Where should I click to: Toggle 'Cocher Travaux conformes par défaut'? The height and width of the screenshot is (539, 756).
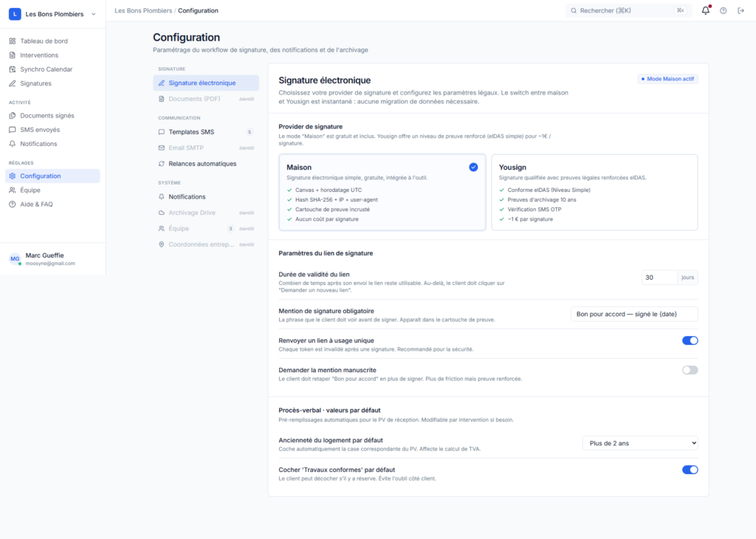[690, 470]
